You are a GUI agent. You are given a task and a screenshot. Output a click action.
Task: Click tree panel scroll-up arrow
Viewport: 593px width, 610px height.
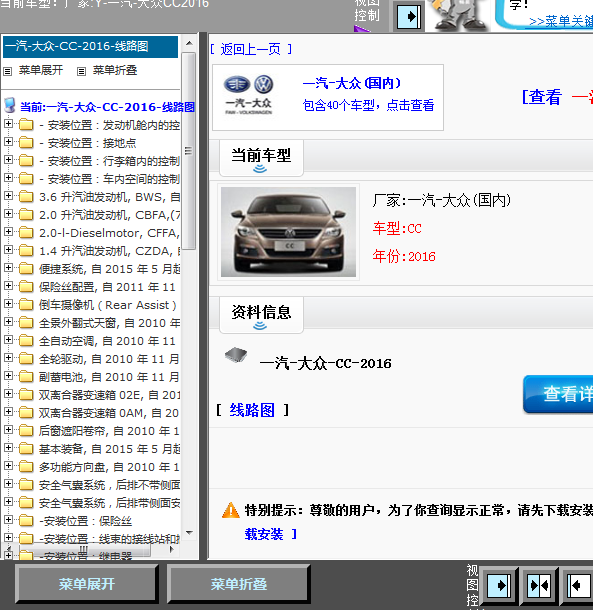(x=189, y=43)
